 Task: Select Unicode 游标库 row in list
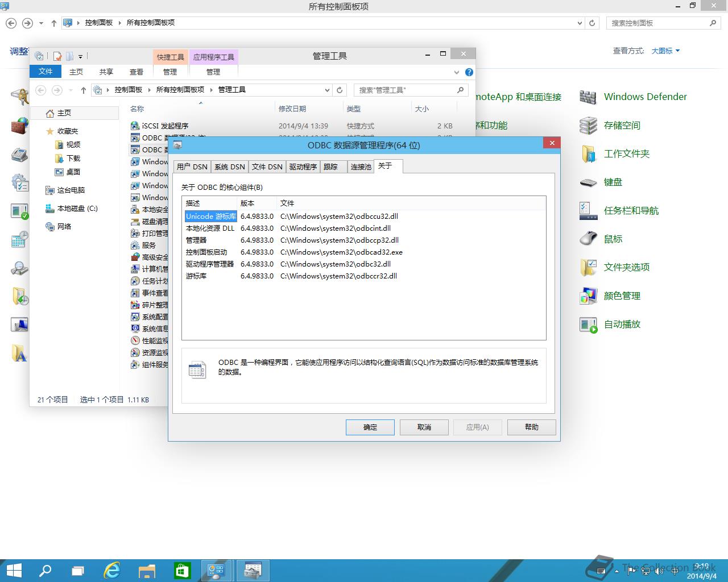coord(363,216)
